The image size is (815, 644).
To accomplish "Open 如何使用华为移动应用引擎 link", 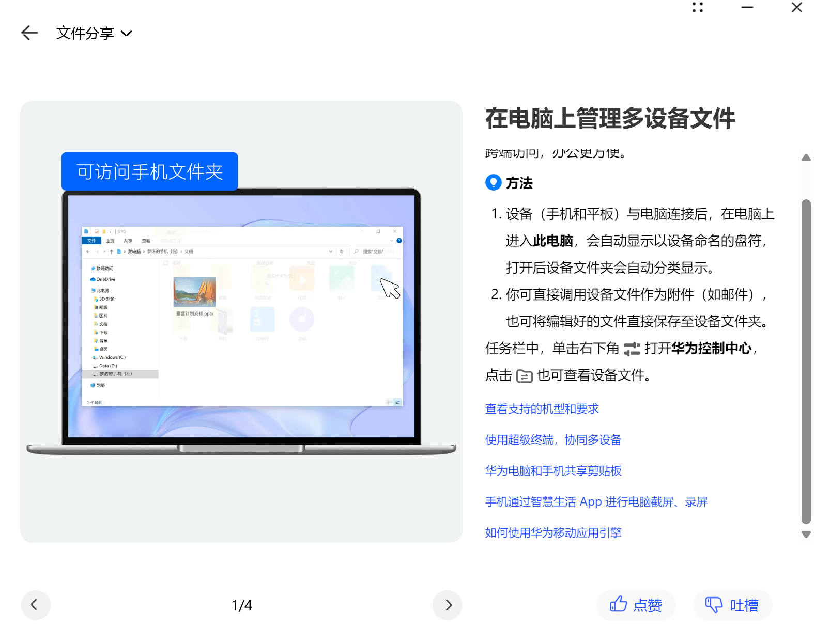I will (553, 533).
